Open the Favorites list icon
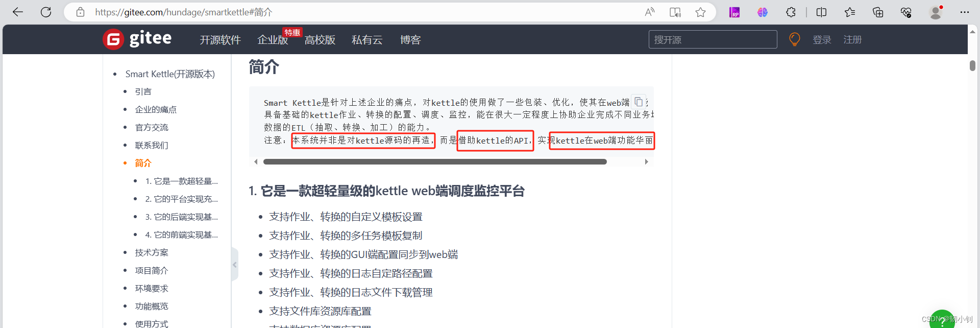980x328 pixels. point(849,12)
